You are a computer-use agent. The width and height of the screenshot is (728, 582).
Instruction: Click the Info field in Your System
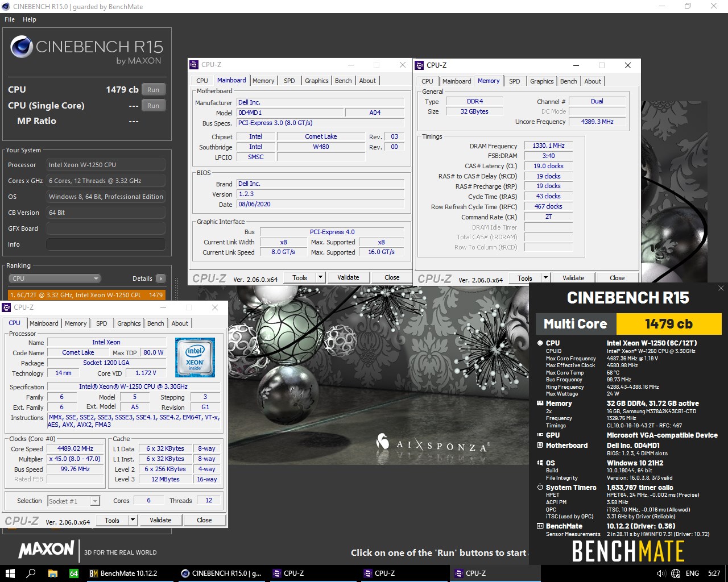(x=106, y=244)
